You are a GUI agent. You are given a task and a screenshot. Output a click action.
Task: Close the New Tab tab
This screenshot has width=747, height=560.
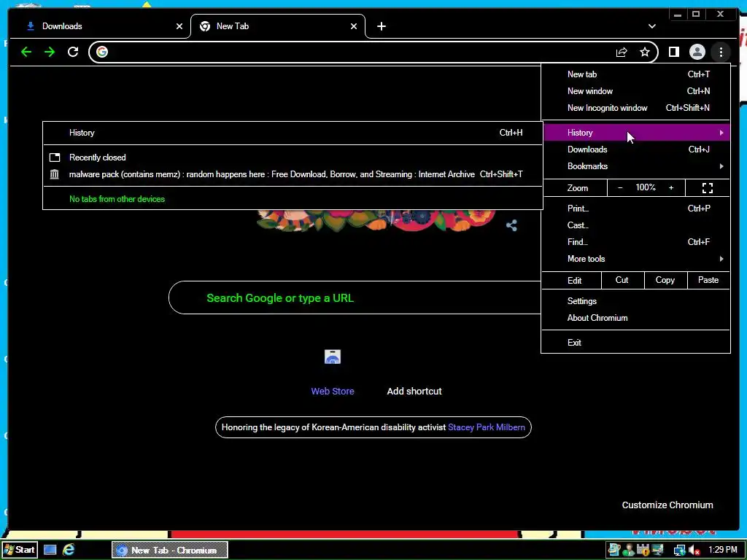coord(354,26)
